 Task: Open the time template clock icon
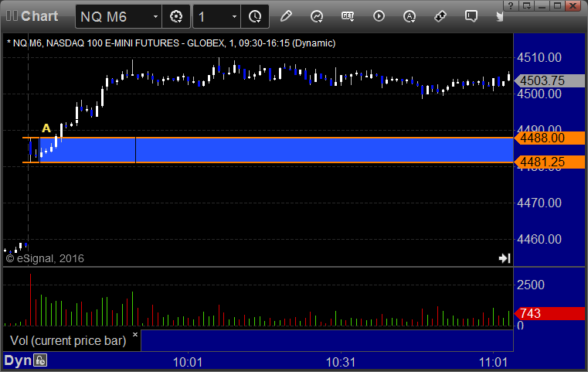(255, 16)
